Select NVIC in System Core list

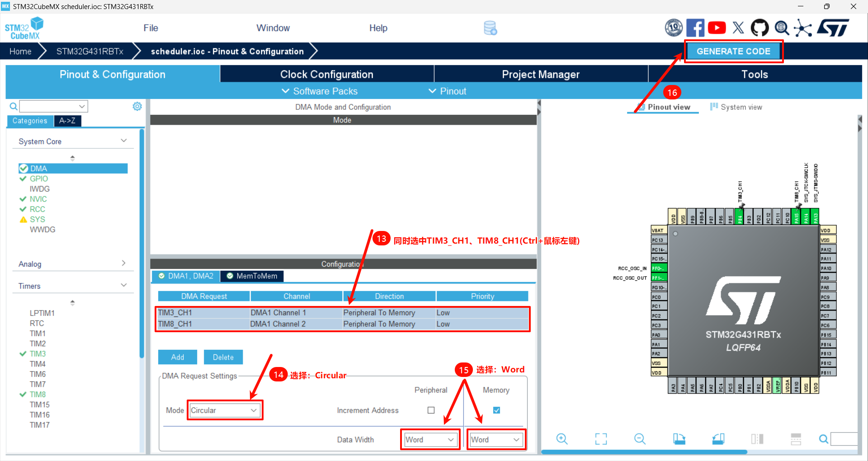(x=38, y=199)
